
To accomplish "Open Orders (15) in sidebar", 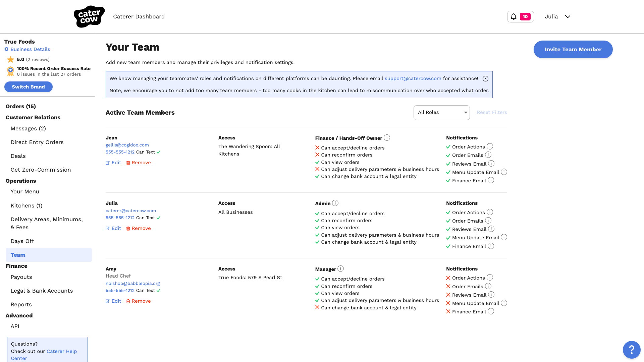I will point(21,106).
